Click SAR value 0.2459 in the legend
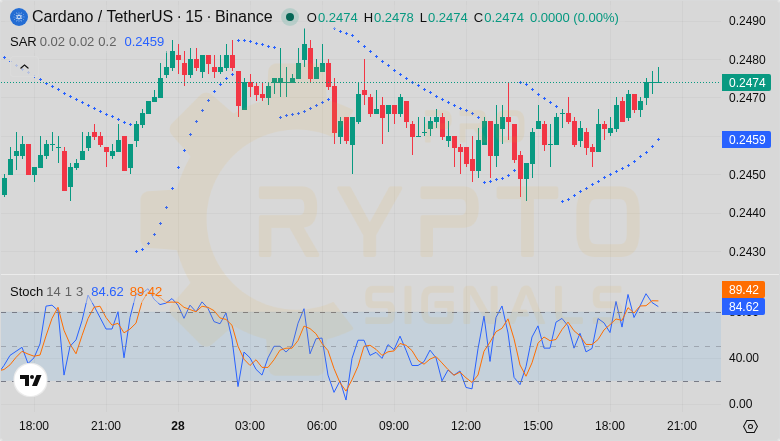This screenshot has height=441, width=780. (x=144, y=42)
